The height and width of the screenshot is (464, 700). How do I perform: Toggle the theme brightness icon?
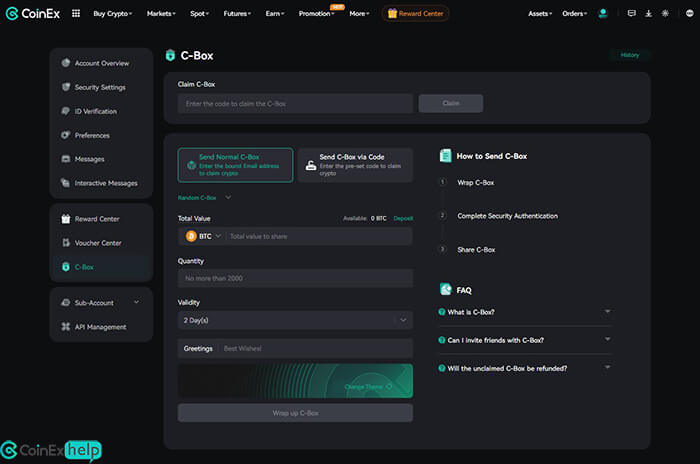click(x=666, y=14)
